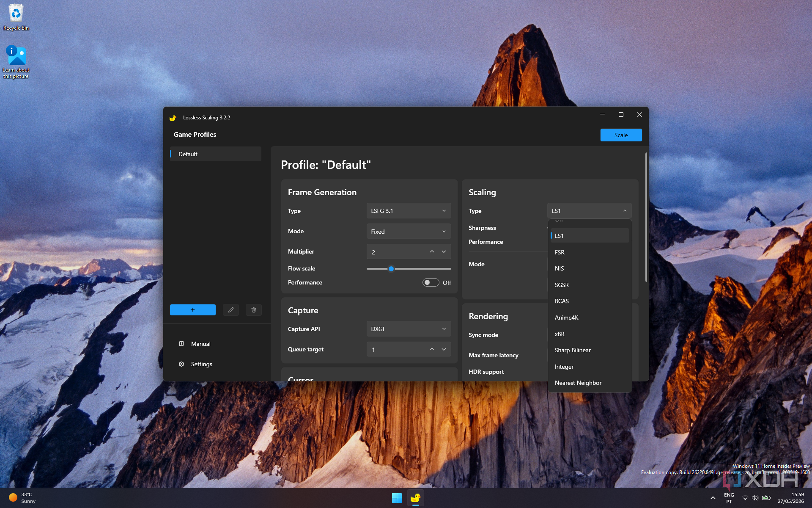Viewport: 812px width, 508px height.
Task: Click the add new profile plus button
Action: (192, 310)
